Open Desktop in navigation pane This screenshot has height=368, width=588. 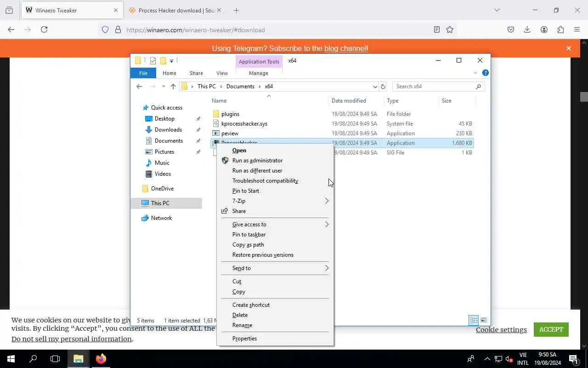click(x=164, y=119)
